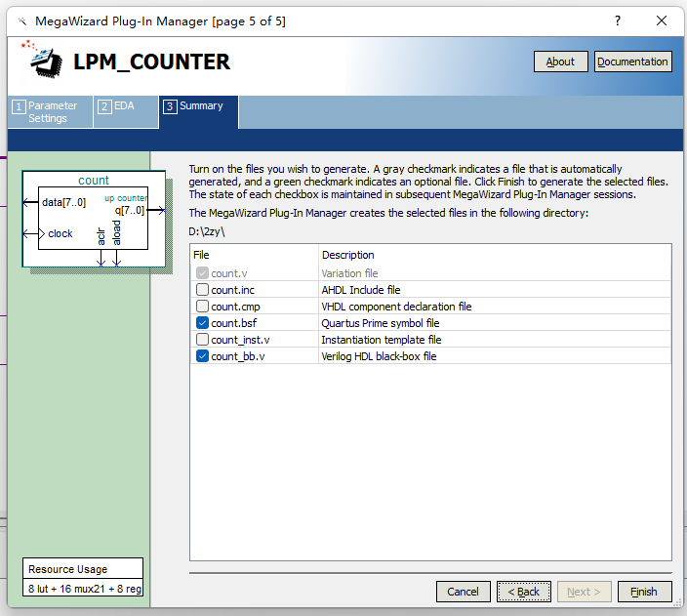Click the count.bsf file name
This screenshot has height=616, width=687.
point(234,323)
